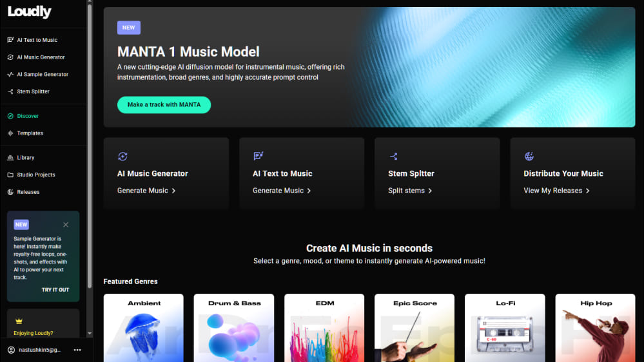Click the Stem Splitter card icon
The height and width of the screenshot is (362, 644).
(x=393, y=157)
